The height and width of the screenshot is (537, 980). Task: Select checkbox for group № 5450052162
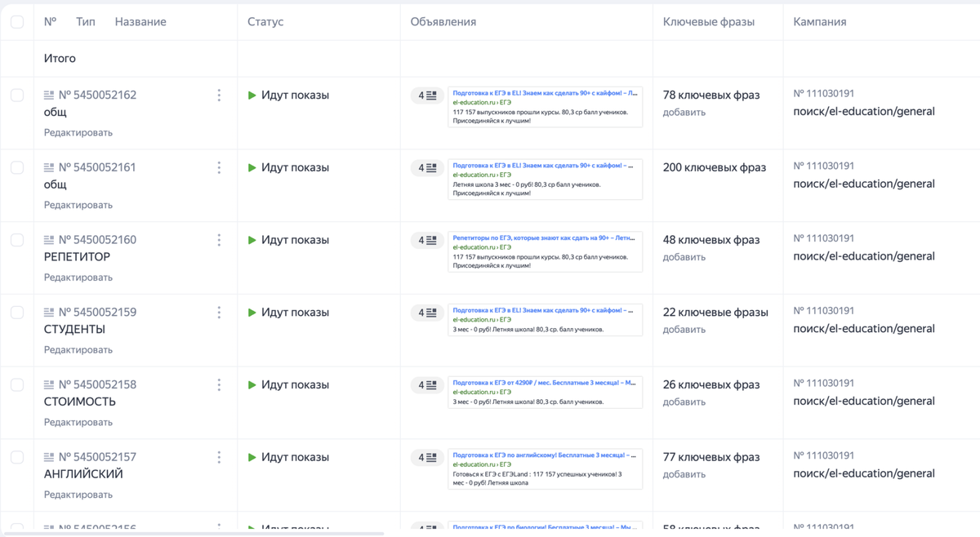[17, 95]
